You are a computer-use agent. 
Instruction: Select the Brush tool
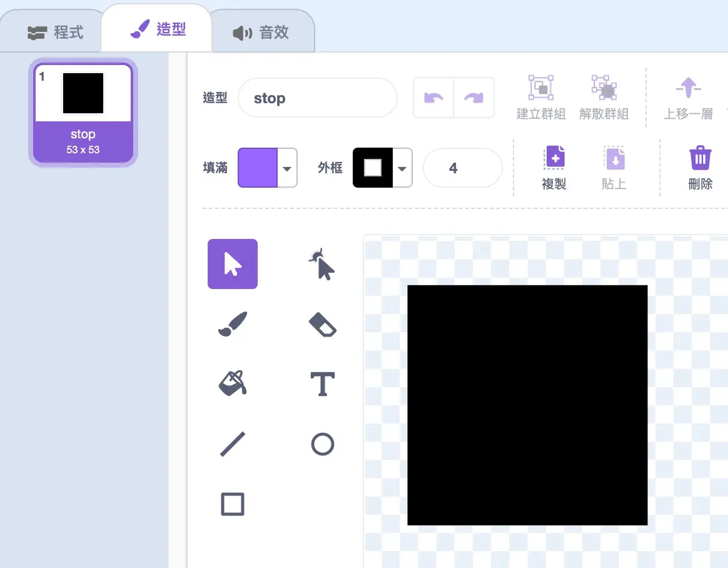click(x=232, y=324)
